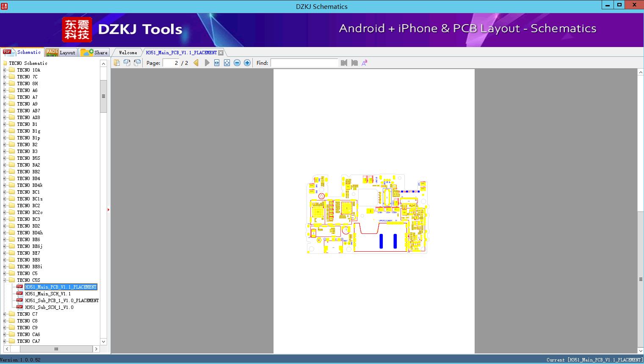The image size is (644, 364).
Task: Click the document viewer scroll up arrow
Action: click(641, 72)
